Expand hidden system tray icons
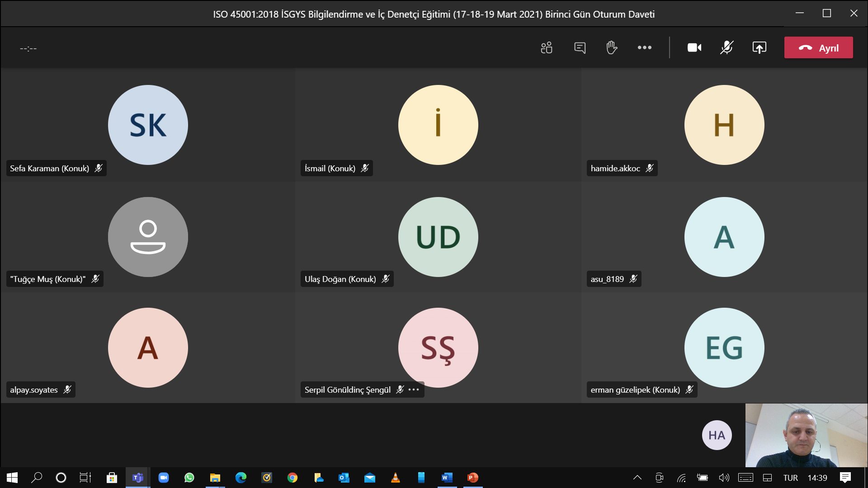The width and height of the screenshot is (868, 488). click(637, 478)
